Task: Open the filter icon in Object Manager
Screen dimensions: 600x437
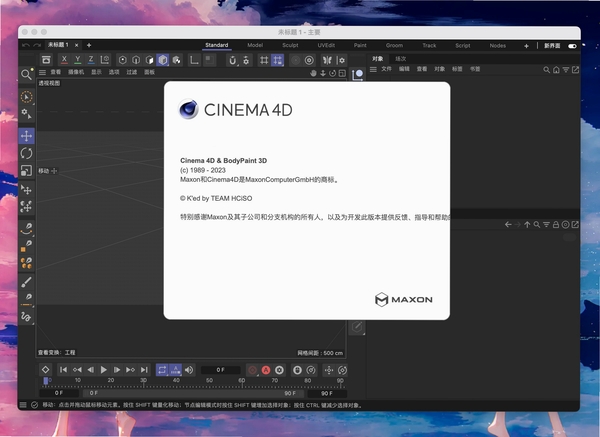Action: click(x=566, y=70)
